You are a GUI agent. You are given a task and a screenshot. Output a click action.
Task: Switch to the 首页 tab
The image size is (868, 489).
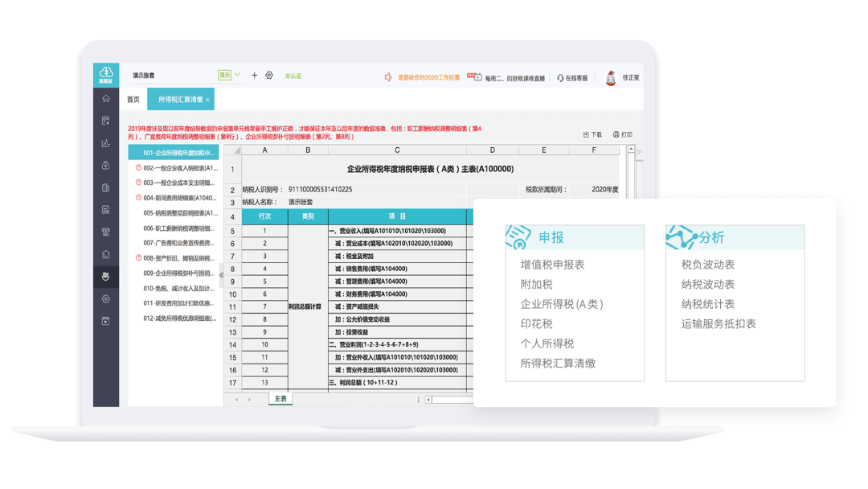click(x=134, y=99)
